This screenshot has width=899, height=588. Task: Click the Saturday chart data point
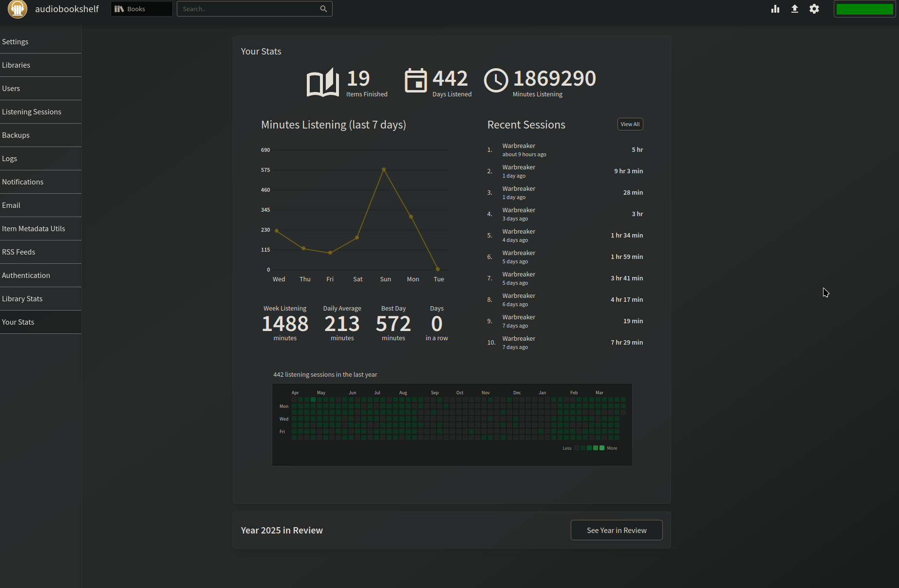coord(357,238)
